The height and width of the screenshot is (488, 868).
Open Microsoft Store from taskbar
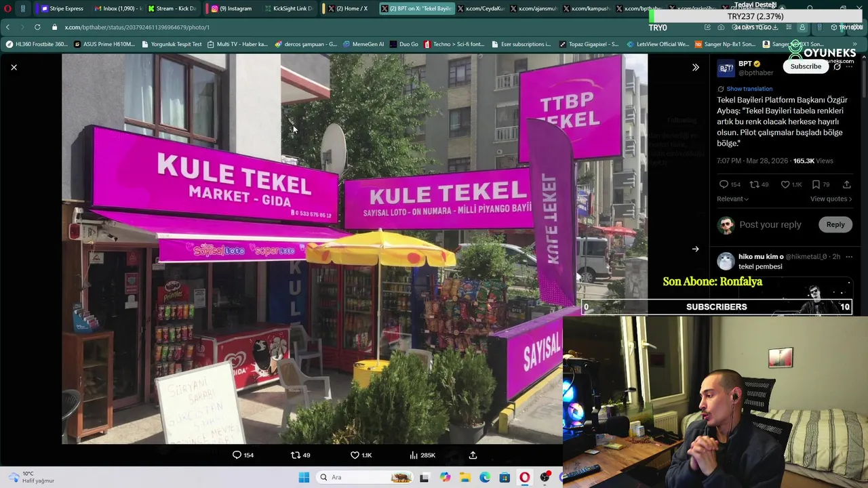(x=505, y=477)
